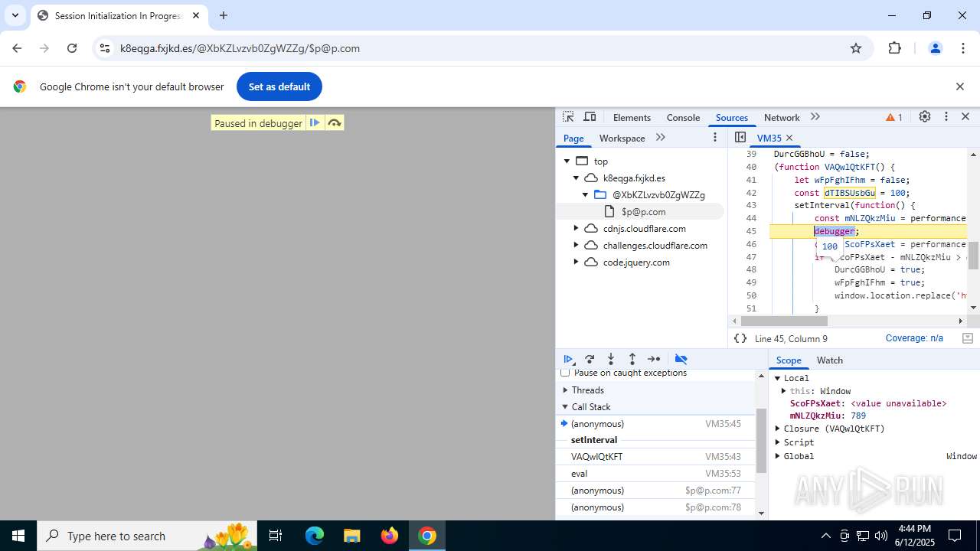The width and height of the screenshot is (980, 551).
Task: Toggle Pause on caught exceptions checkbox
Action: pyautogui.click(x=565, y=373)
